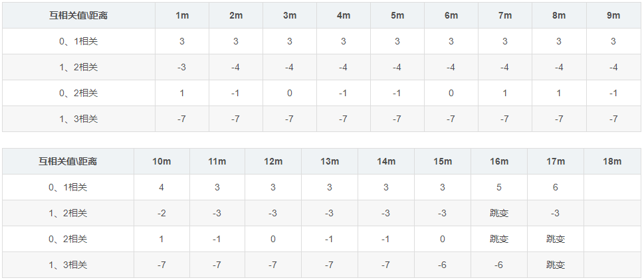
Task: Select the 1、3相关 value under 9m
Action: click(613, 119)
